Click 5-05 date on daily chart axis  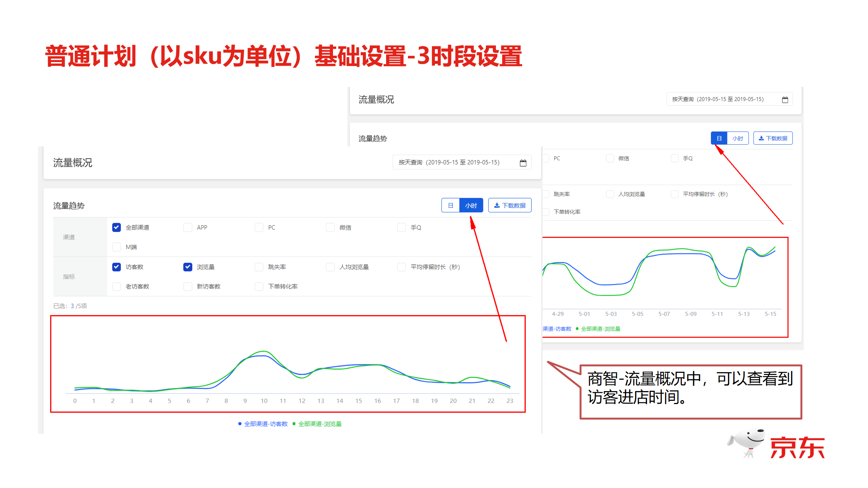pyautogui.click(x=637, y=314)
